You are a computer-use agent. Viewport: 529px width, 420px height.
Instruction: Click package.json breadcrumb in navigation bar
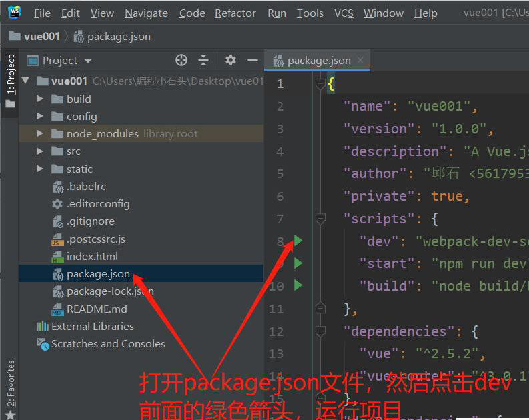112,37
